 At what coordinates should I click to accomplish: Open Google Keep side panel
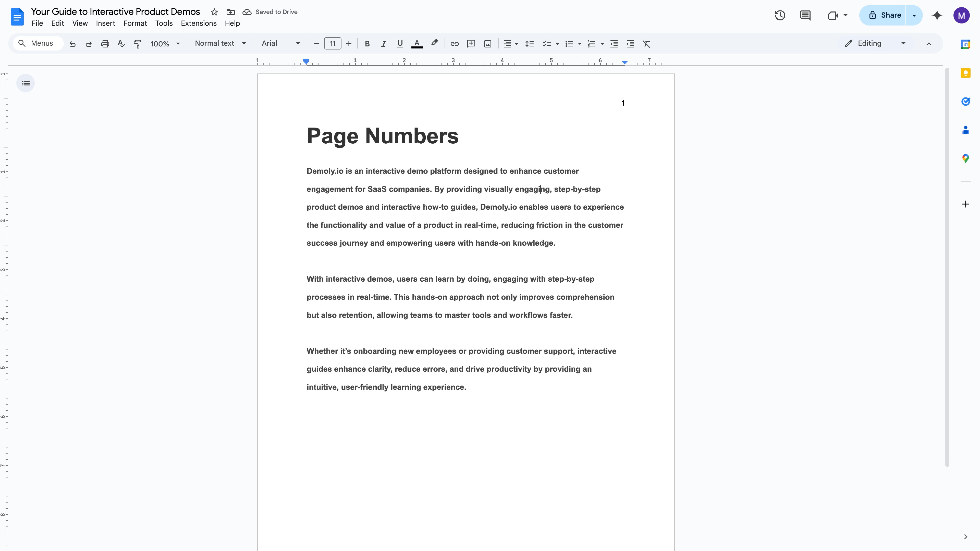point(965,73)
